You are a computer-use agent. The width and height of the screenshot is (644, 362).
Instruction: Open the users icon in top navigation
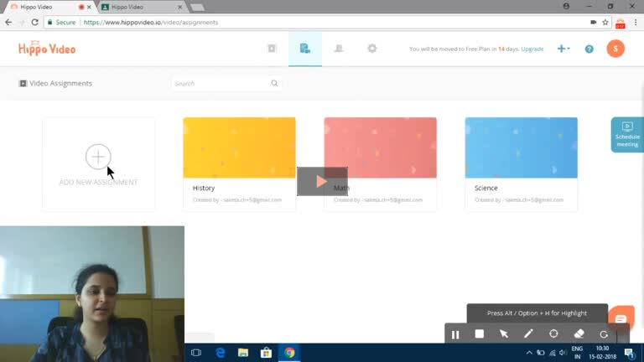(339, 49)
